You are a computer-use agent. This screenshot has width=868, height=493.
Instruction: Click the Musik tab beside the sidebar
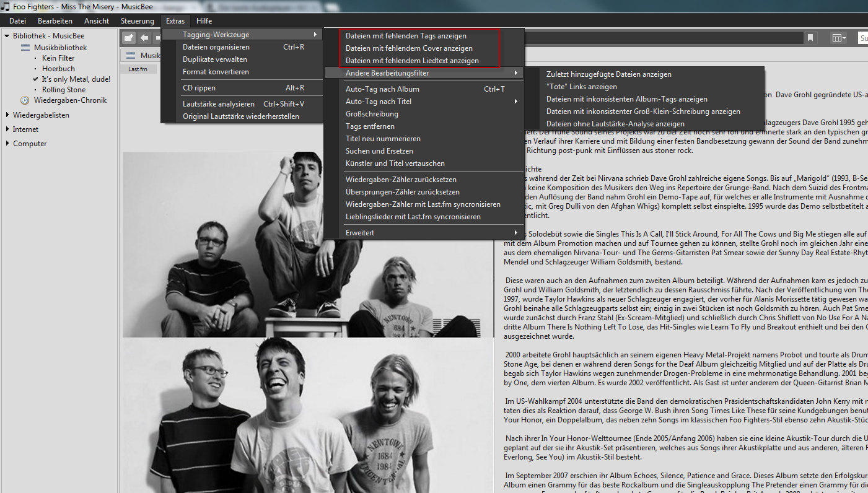coord(141,56)
